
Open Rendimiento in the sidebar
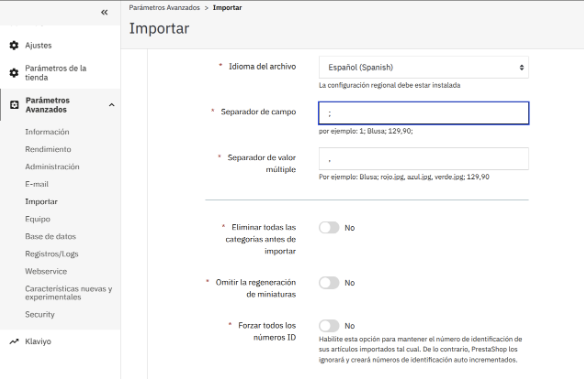tap(48, 149)
